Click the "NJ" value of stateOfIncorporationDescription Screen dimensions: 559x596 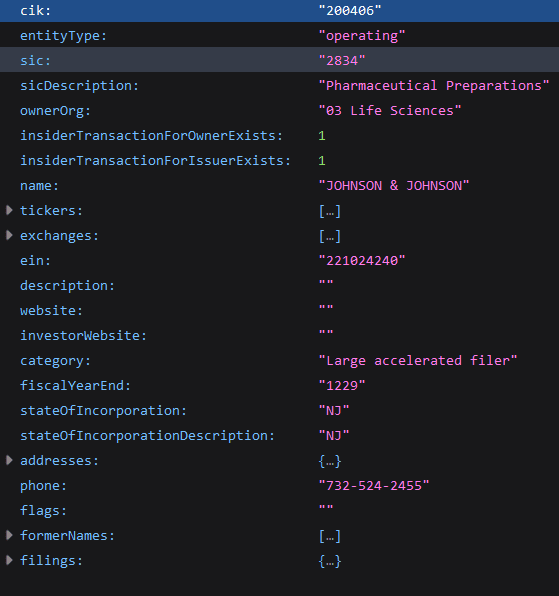pyautogui.click(x=334, y=435)
